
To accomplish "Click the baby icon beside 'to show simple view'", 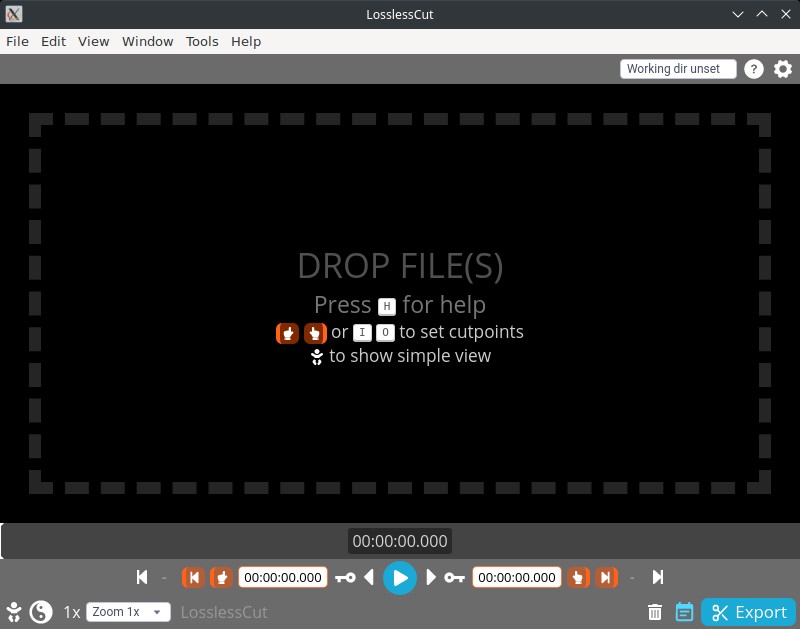I will pyautogui.click(x=317, y=357).
